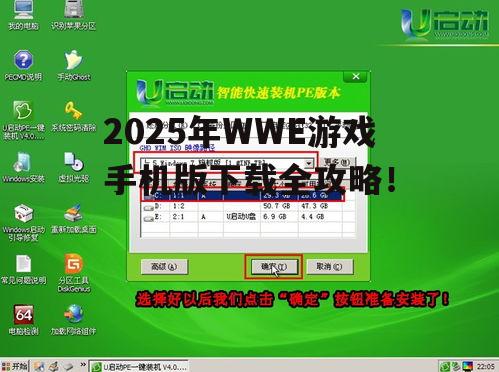Expand the quick launch overflow chevron

83,365
